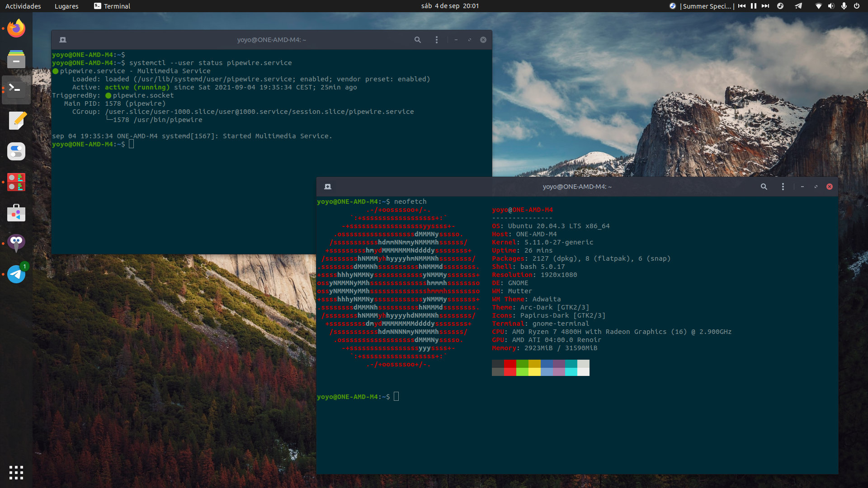Pause the playing Summer Special track
868x488 pixels.
coord(753,6)
